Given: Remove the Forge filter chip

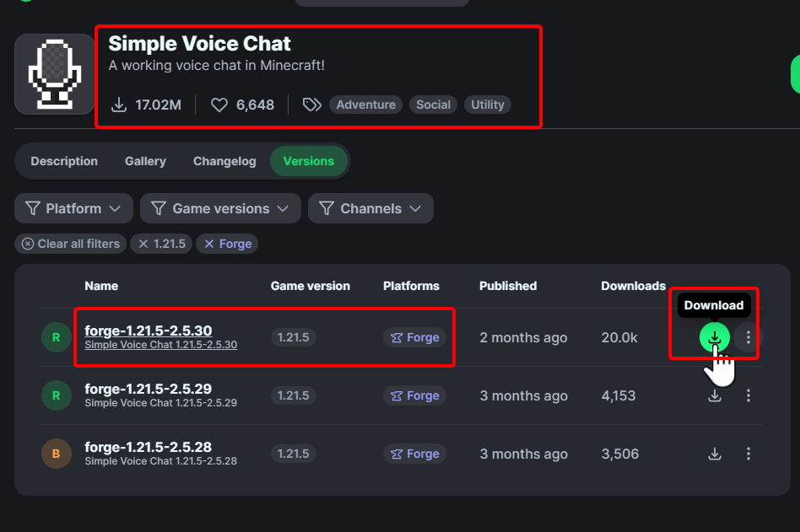Looking at the screenshot, I should (x=228, y=244).
